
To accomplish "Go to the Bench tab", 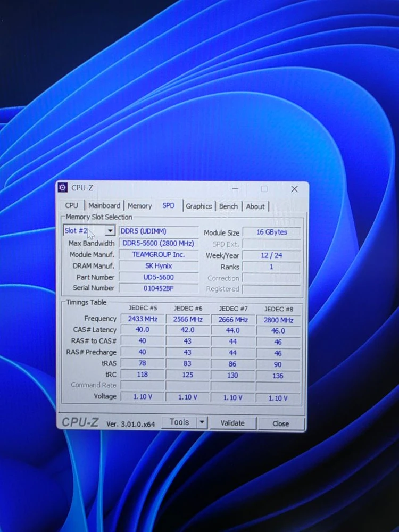I will coord(228,206).
